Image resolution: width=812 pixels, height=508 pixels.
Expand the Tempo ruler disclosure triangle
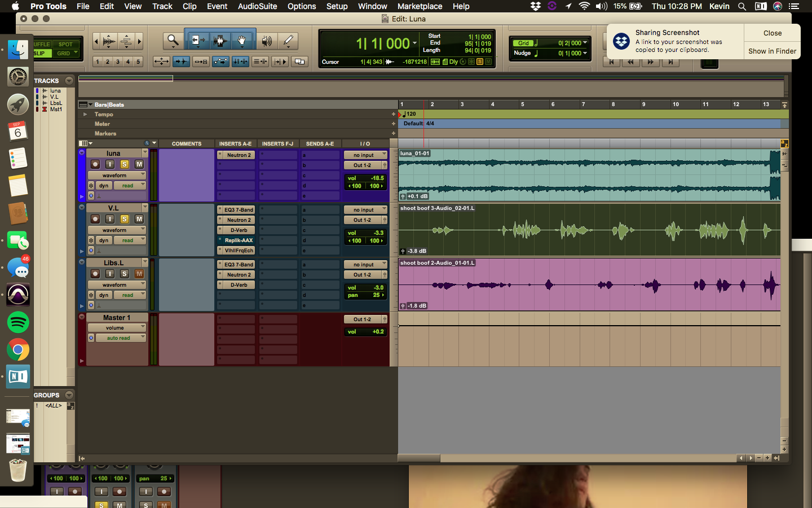[x=85, y=115]
